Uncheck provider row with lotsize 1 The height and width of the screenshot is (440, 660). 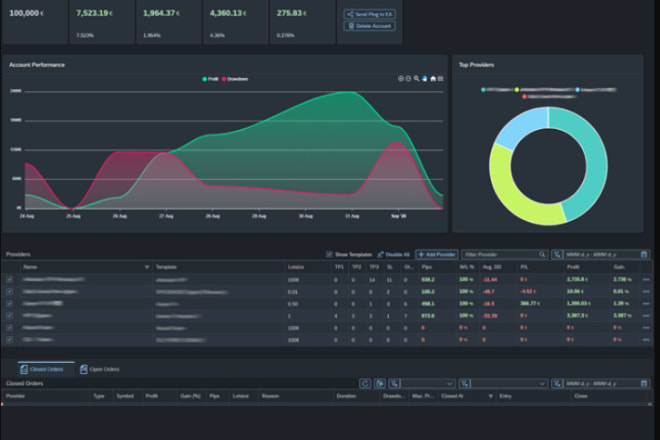10,315
